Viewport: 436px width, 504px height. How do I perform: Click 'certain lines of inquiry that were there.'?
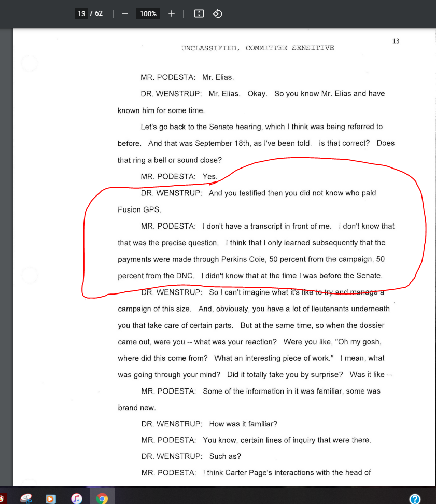pyautogui.click(x=306, y=440)
